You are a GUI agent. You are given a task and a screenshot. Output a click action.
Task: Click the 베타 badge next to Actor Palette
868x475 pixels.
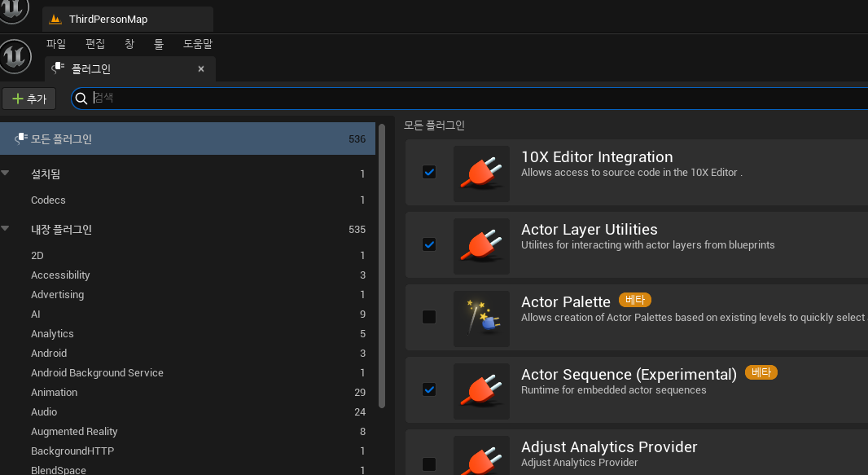click(635, 300)
